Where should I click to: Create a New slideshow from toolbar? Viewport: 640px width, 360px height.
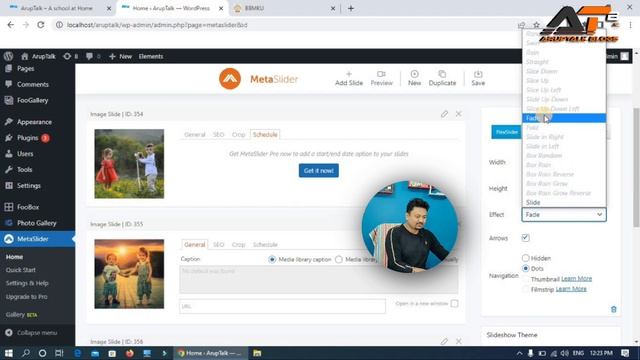[x=414, y=78]
